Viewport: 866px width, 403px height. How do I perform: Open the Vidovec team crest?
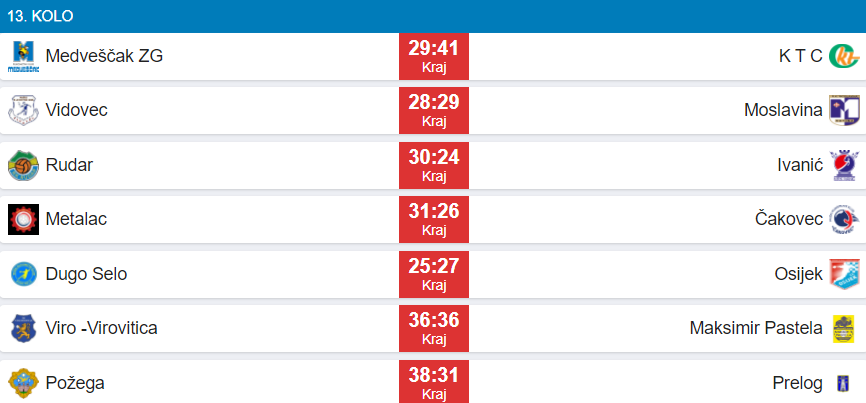22,110
